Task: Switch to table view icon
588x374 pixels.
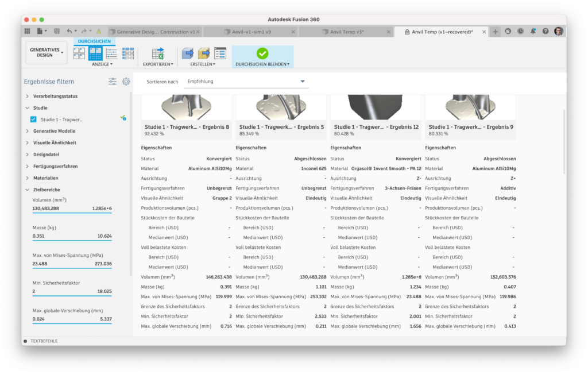Action: click(x=128, y=53)
